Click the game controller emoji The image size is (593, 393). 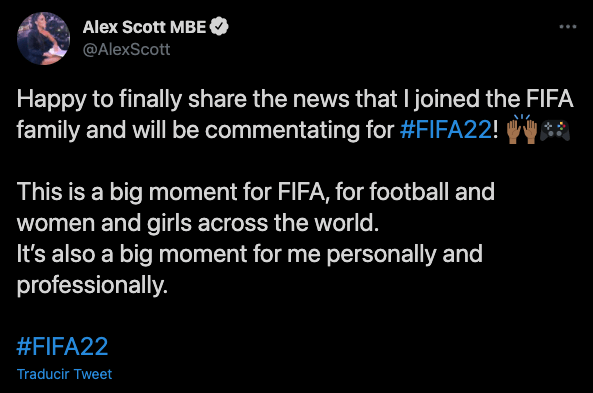pos(555,130)
